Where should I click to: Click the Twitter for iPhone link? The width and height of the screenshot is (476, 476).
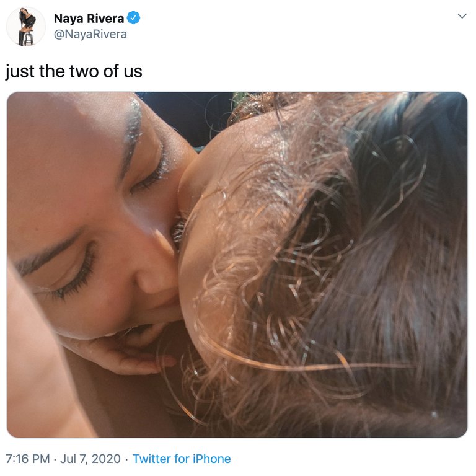pyautogui.click(x=181, y=459)
